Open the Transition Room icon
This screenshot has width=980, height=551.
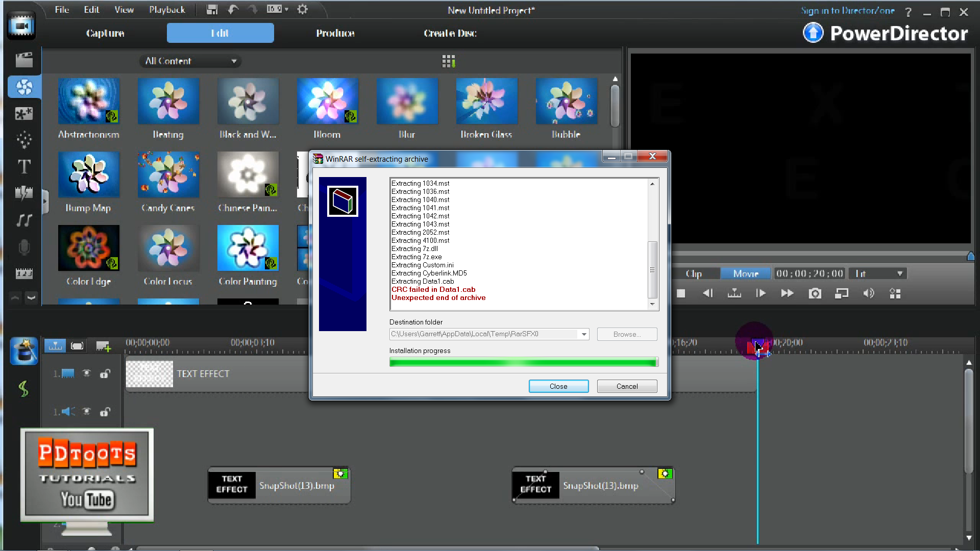click(x=24, y=193)
